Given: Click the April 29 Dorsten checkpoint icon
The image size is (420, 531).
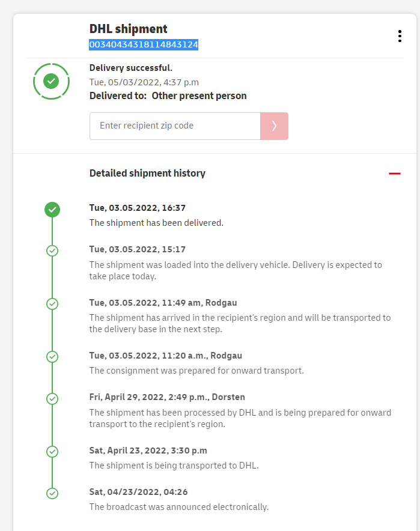Looking at the screenshot, I should tap(52, 398).
